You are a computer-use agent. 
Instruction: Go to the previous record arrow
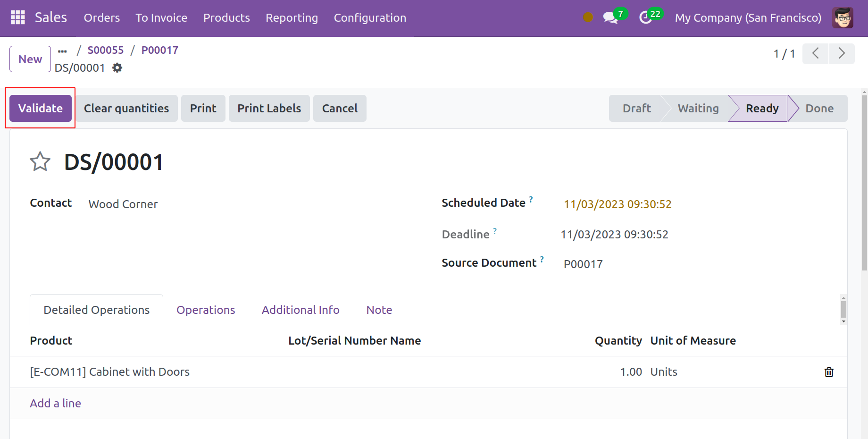pos(815,54)
